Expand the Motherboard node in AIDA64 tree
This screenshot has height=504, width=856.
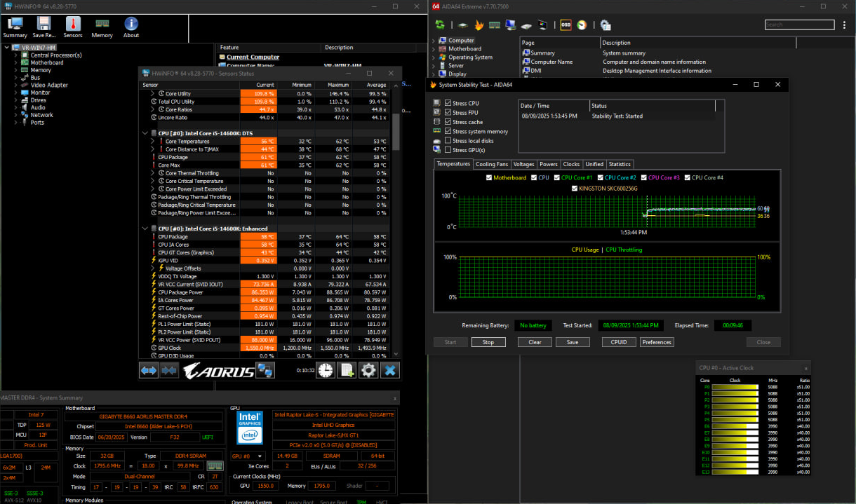[x=434, y=49]
